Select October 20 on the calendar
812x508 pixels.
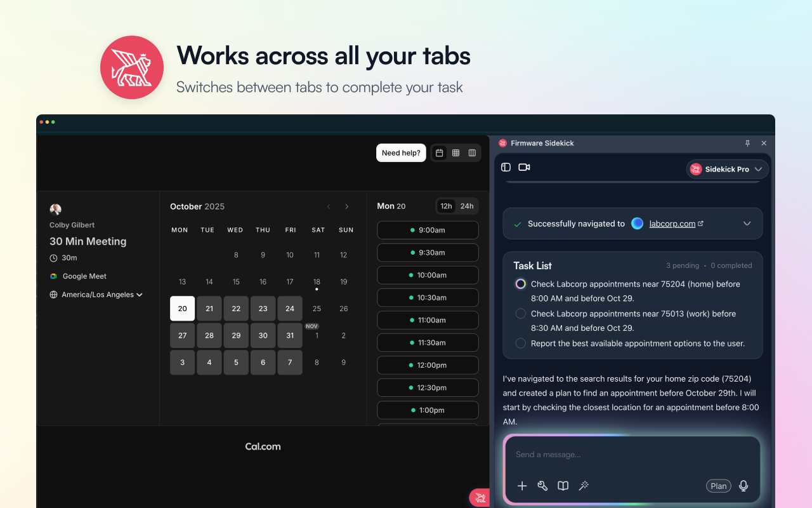coord(183,309)
